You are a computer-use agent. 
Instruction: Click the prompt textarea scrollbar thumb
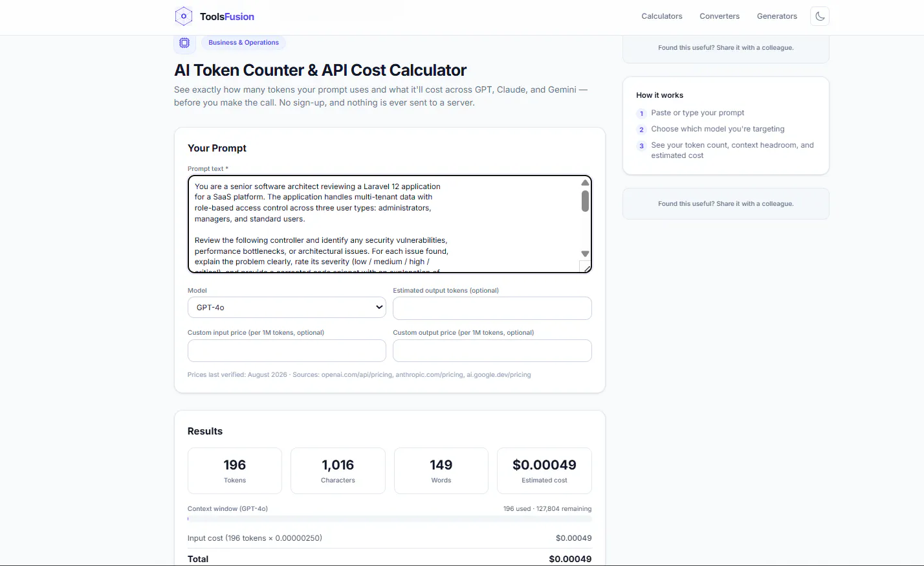coord(585,201)
